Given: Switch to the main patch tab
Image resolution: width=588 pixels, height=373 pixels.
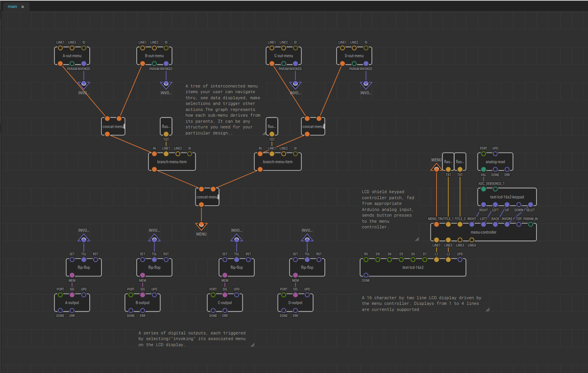Looking at the screenshot, I should click(x=12, y=6).
